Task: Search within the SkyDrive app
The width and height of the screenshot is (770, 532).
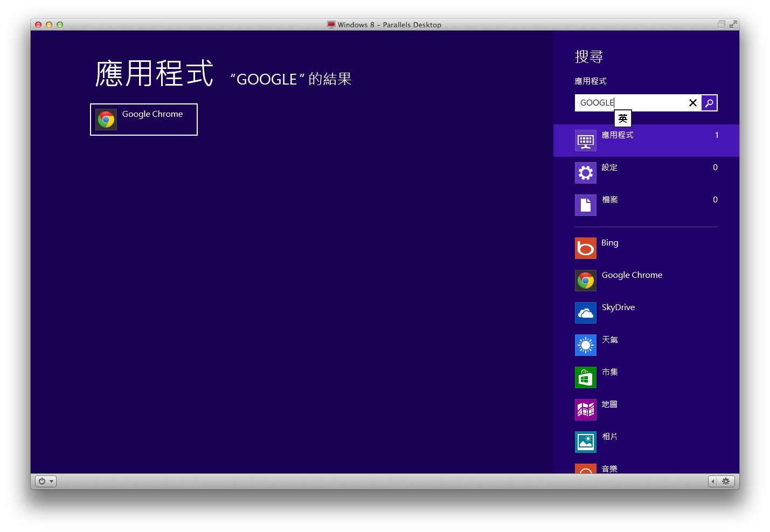Action: click(x=646, y=313)
